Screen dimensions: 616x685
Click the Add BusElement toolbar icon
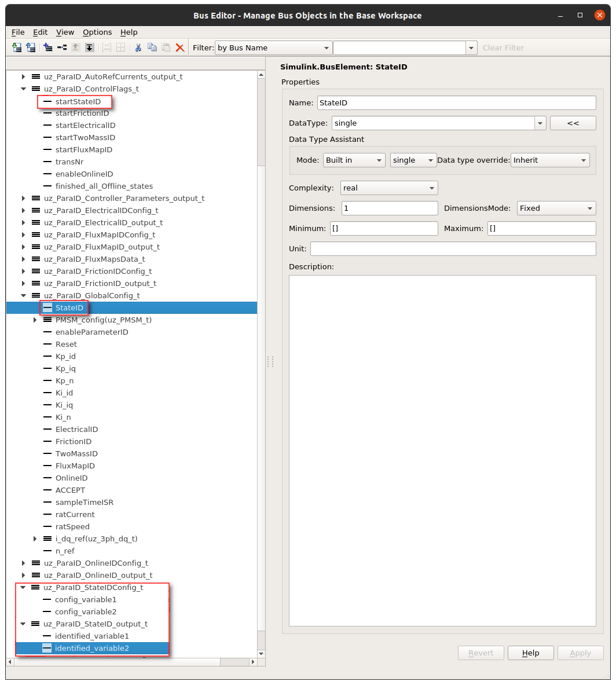click(x=62, y=47)
